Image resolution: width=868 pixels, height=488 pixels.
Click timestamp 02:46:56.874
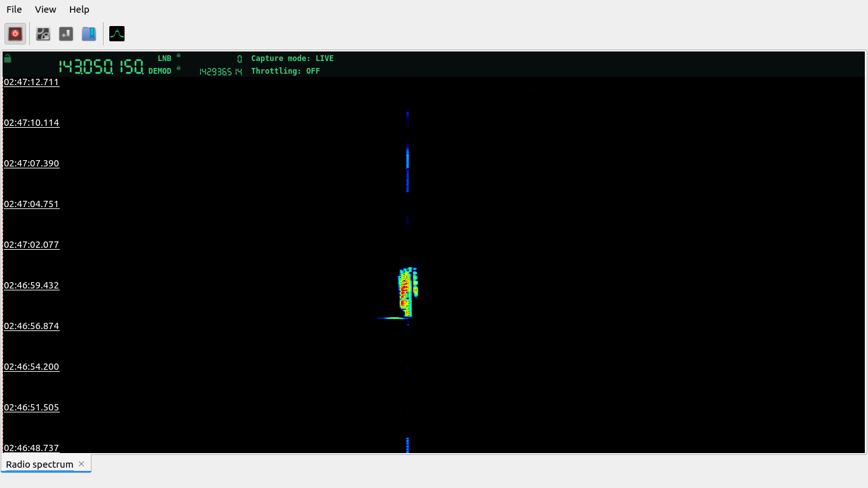[x=31, y=326]
